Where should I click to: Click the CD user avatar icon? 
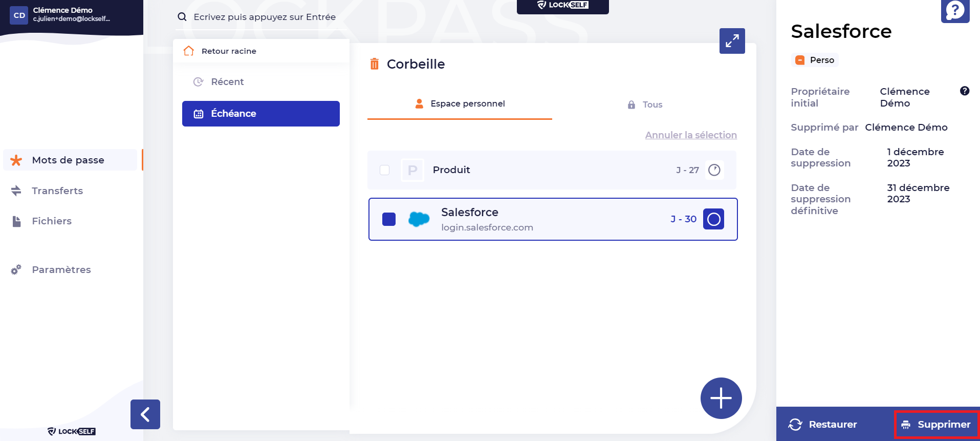click(19, 15)
